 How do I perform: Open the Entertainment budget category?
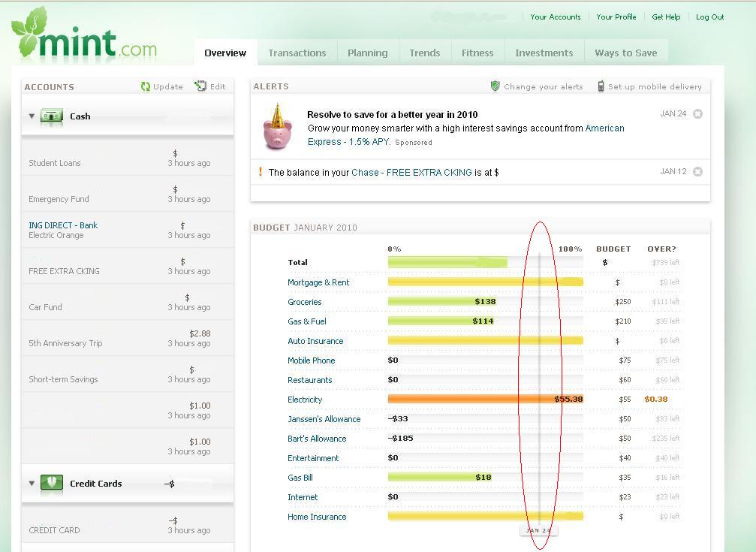[313, 458]
